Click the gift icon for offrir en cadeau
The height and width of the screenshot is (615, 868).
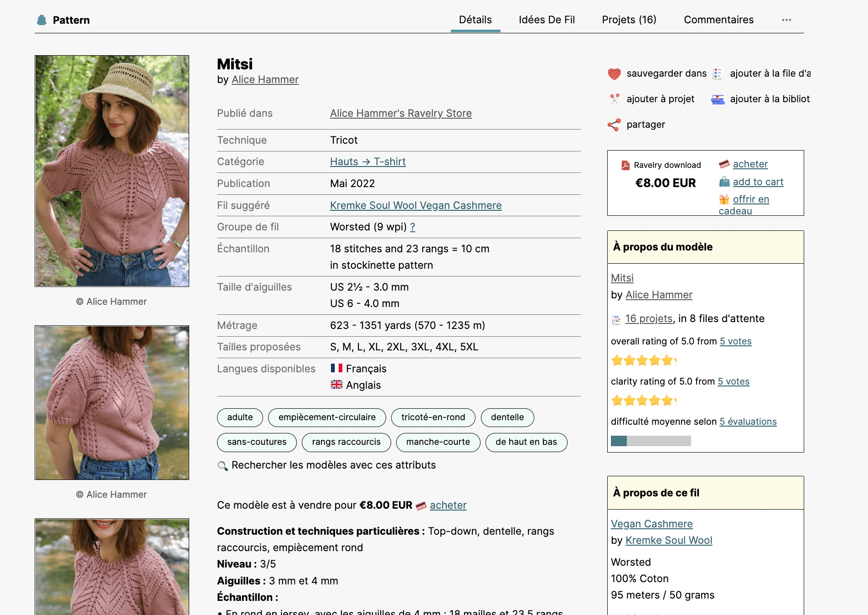click(x=724, y=199)
